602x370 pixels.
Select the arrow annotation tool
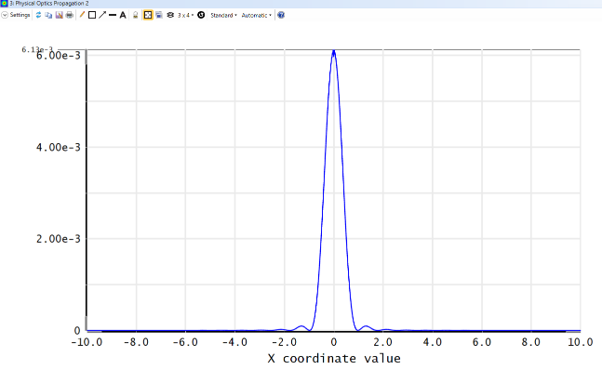coord(102,15)
